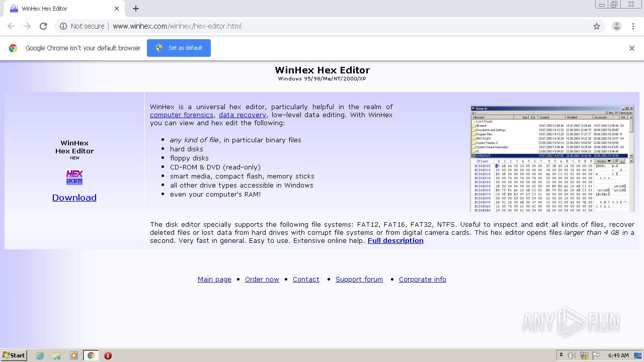The image size is (644, 362).
Task: Click the Download link
Action: pyautogui.click(x=74, y=198)
